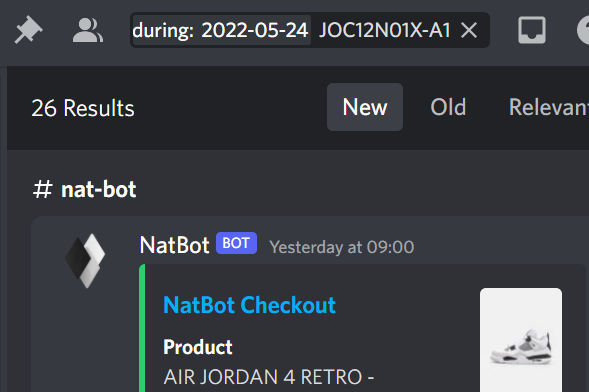Open the nat-bot channel header
The width and height of the screenshot is (589, 392).
(85, 189)
